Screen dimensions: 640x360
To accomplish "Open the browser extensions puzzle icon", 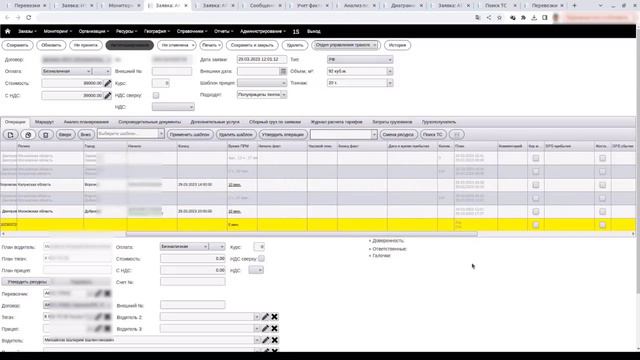I will pos(523,18).
